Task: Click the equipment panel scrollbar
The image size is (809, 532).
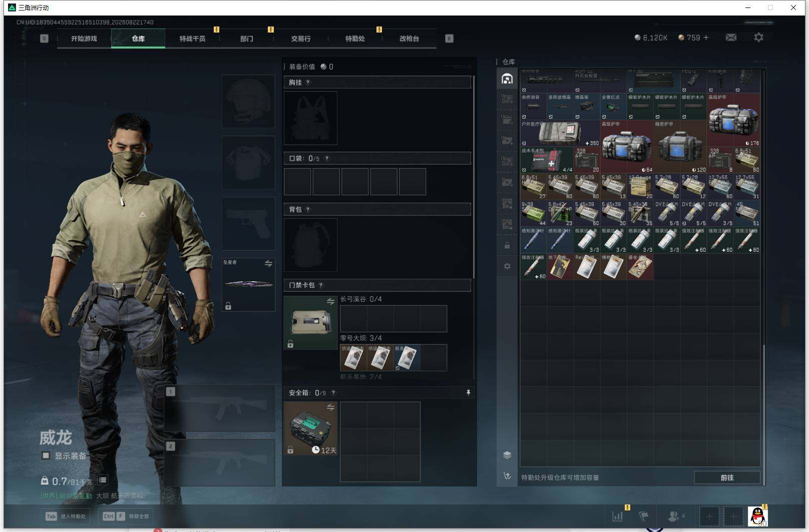Action: [474, 178]
